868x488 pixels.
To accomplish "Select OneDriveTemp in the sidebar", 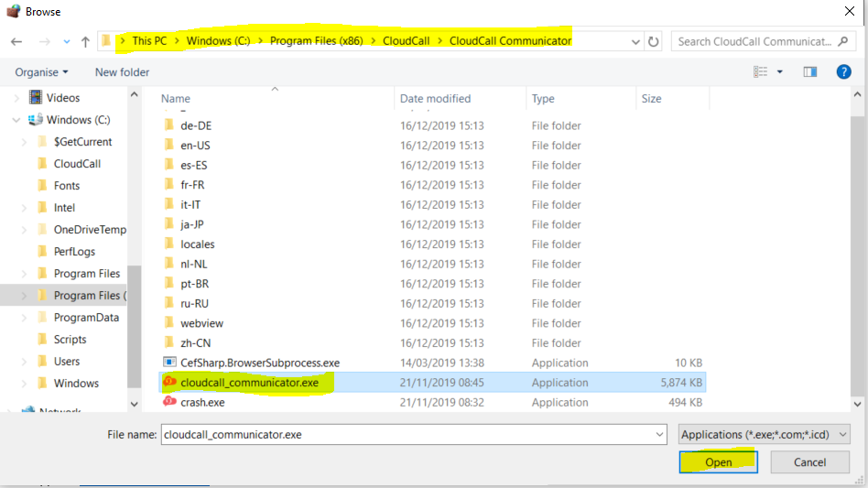I will tap(90, 230).
